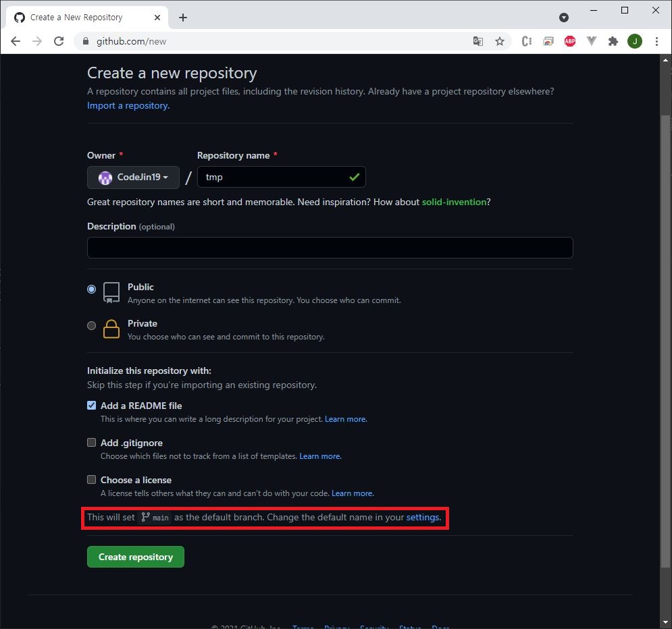Open the translate page icon

coord(478,41)
